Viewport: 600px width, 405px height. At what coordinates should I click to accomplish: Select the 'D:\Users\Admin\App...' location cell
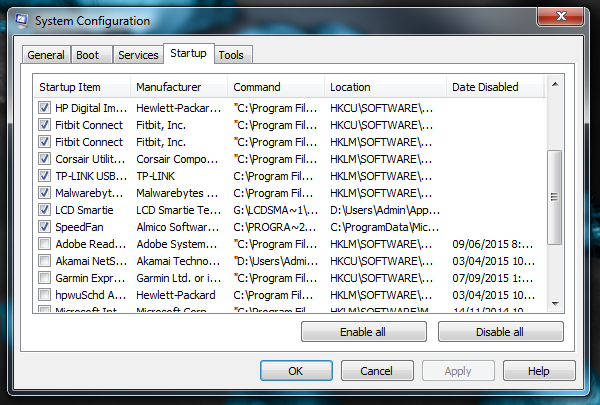pyautogui.click(x=385, y=210)
